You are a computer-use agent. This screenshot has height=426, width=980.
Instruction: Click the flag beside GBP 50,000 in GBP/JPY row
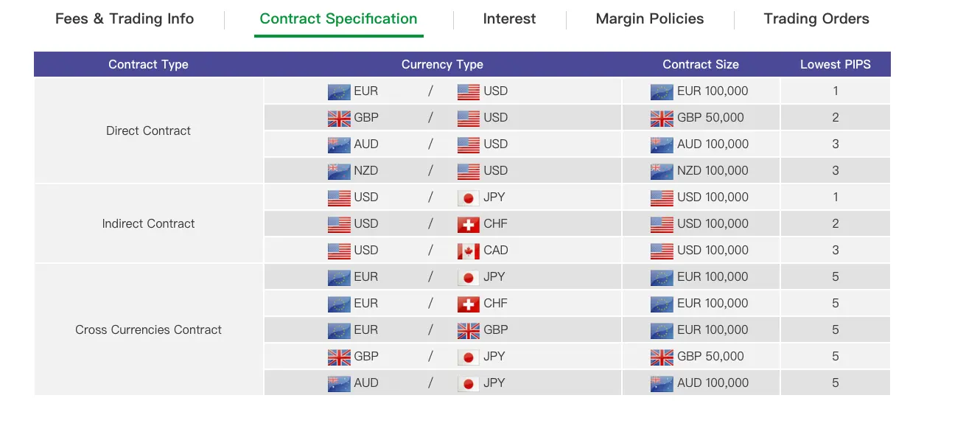tap(662, 357)
